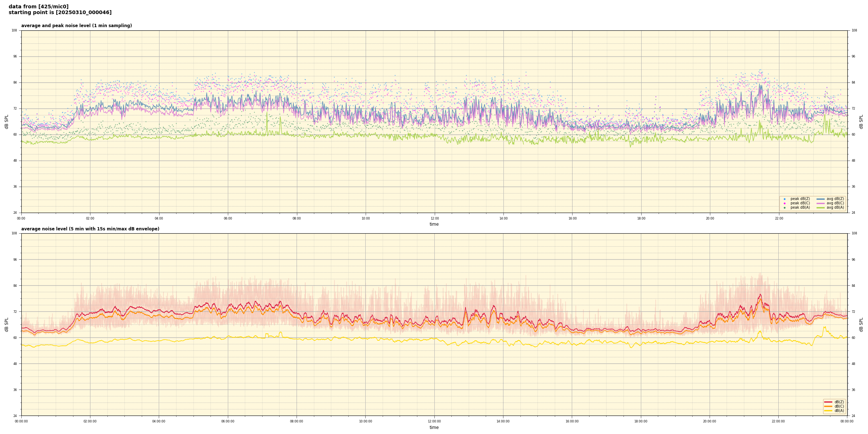Click the avg dB(A) legend line

point(821,208)
